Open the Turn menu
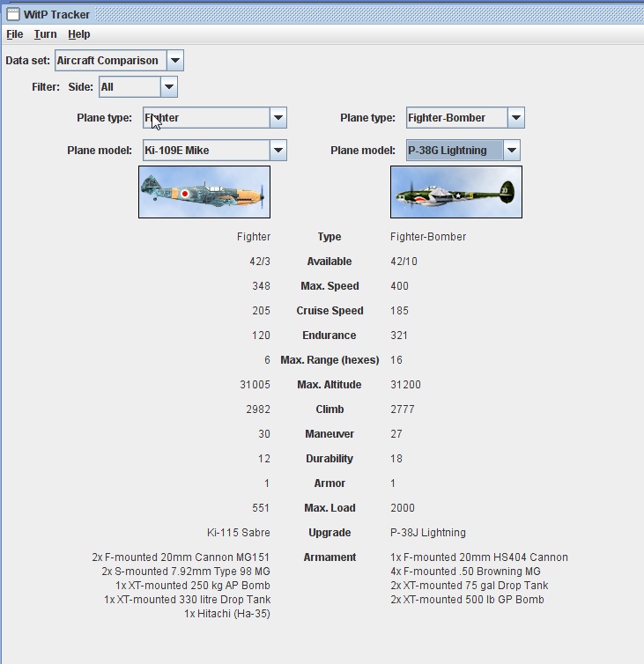The image size is (644, 664). click(45, 34)
